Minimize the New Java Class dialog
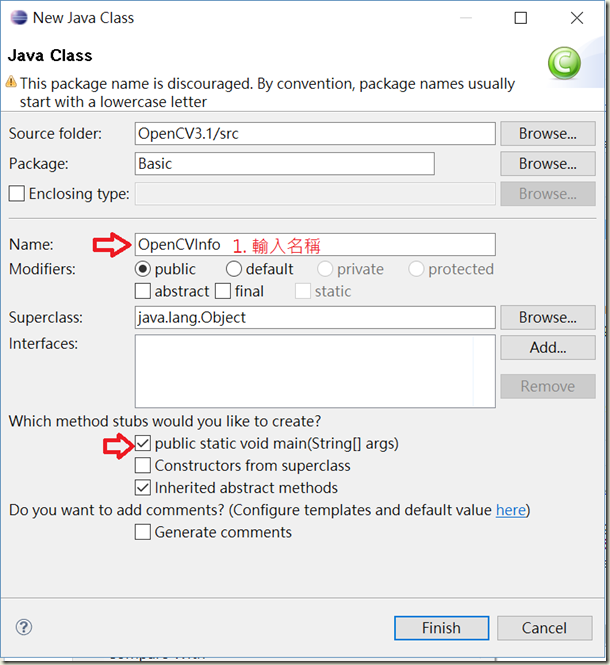Screen dimensions: 610x665 [466, 18]
